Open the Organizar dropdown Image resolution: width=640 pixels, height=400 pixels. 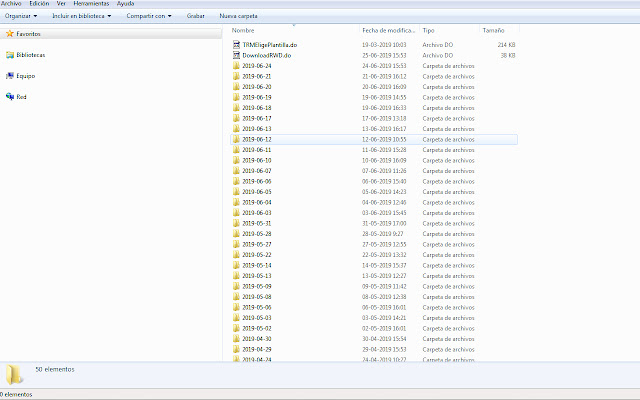pos(22,16)
